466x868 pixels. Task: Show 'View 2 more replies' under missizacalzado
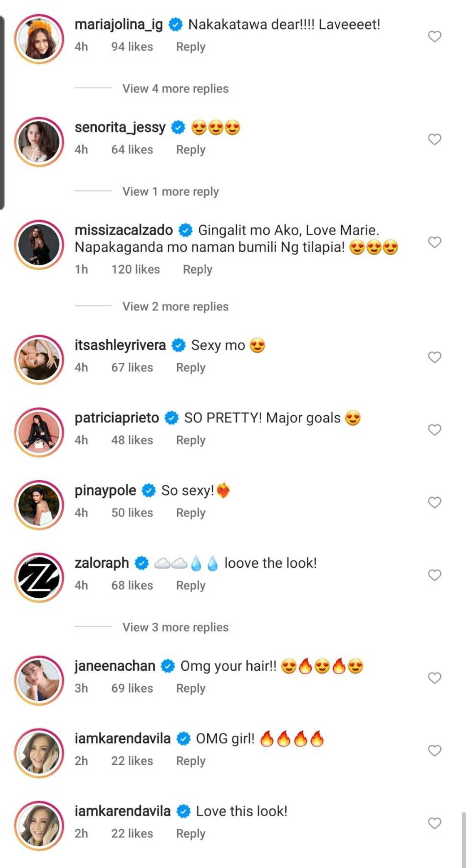(x=175, y=307)
